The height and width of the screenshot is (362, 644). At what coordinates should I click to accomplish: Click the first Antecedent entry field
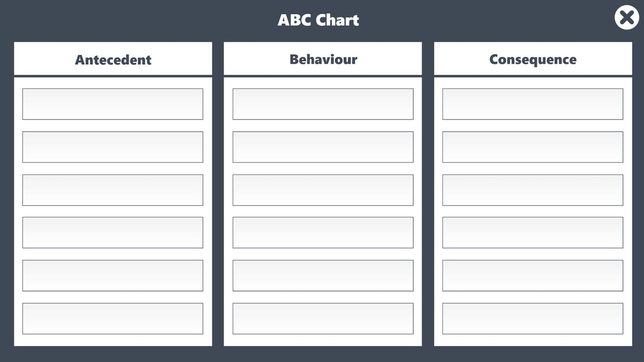click(x=113, y=104)
